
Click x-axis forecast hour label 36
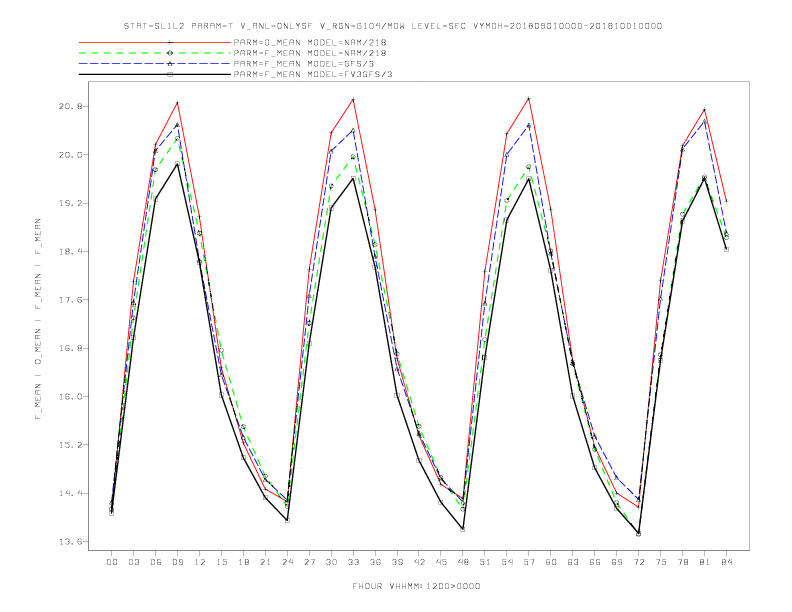375,562
